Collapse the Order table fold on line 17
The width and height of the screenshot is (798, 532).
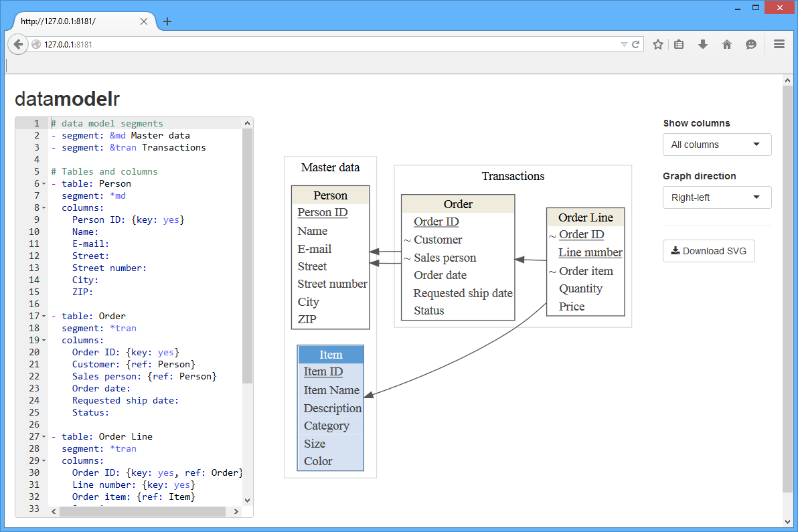44,317
